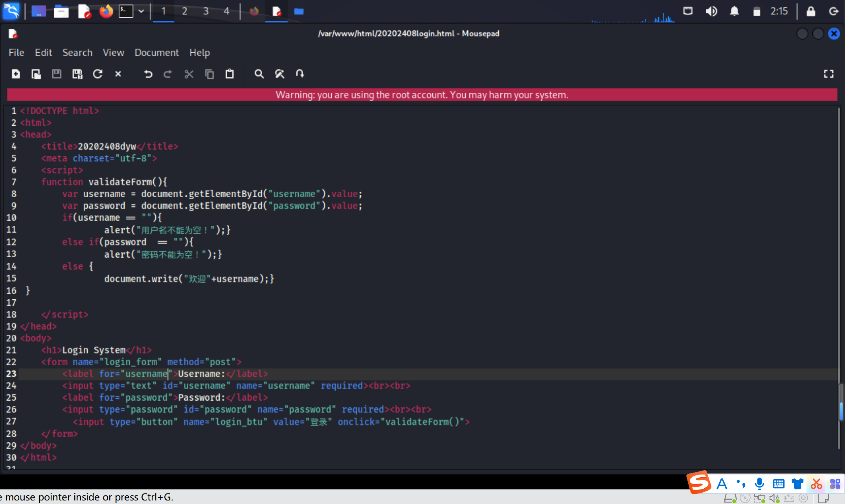Screen dimensions: 845x504
Task: Click the log out session icon
Action: [834, 11]
